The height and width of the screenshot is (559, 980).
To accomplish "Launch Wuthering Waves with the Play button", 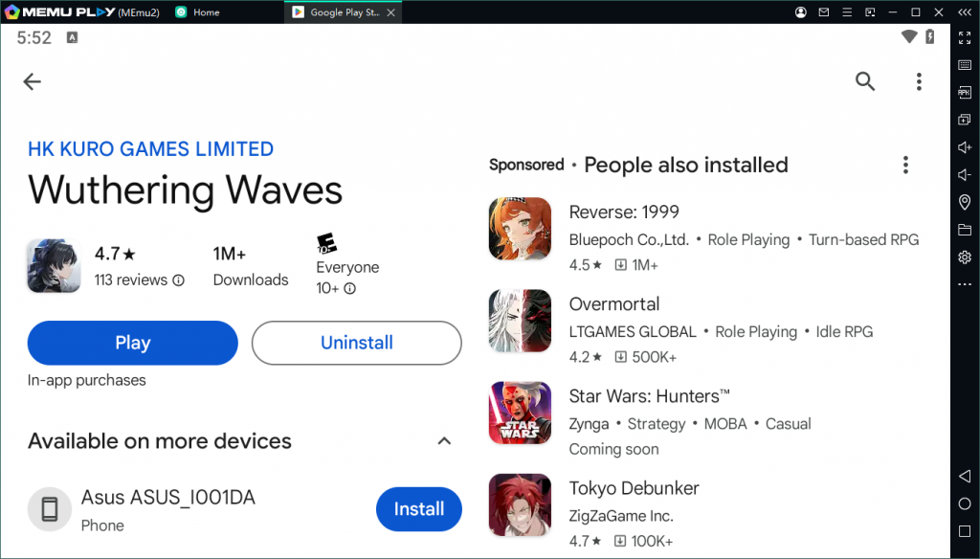I will click(132, 343).
